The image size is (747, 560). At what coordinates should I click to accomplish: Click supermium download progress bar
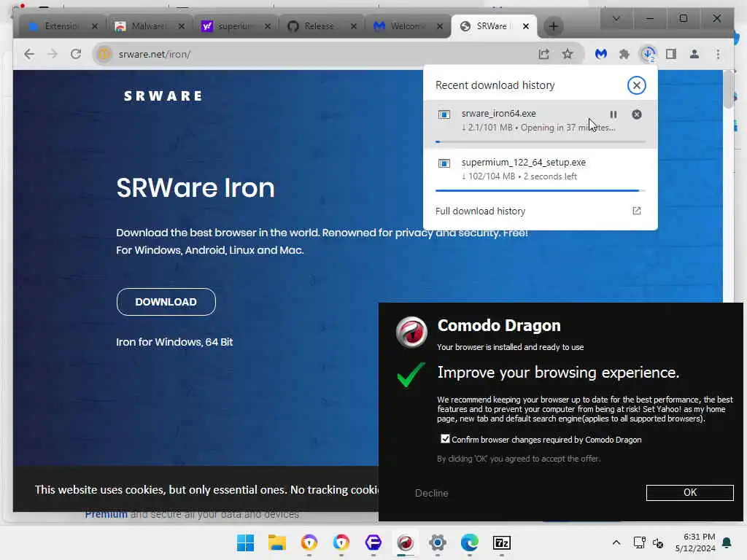541,190
